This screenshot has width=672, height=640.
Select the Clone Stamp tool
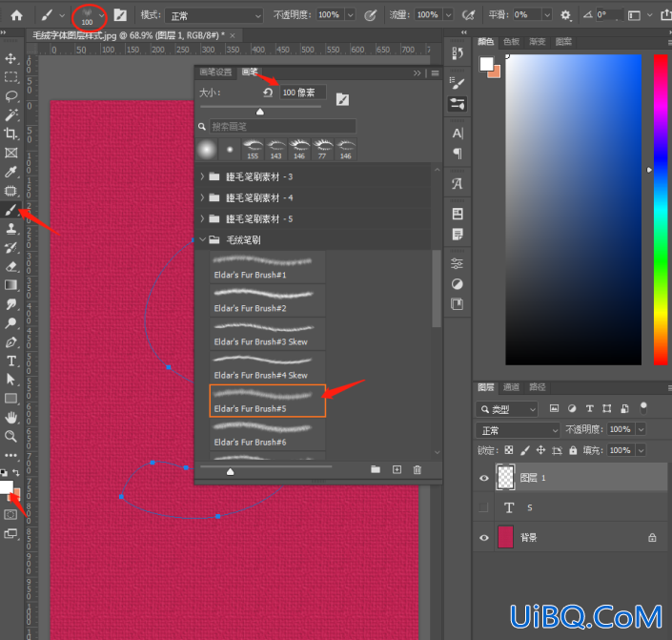pos(10,228)
